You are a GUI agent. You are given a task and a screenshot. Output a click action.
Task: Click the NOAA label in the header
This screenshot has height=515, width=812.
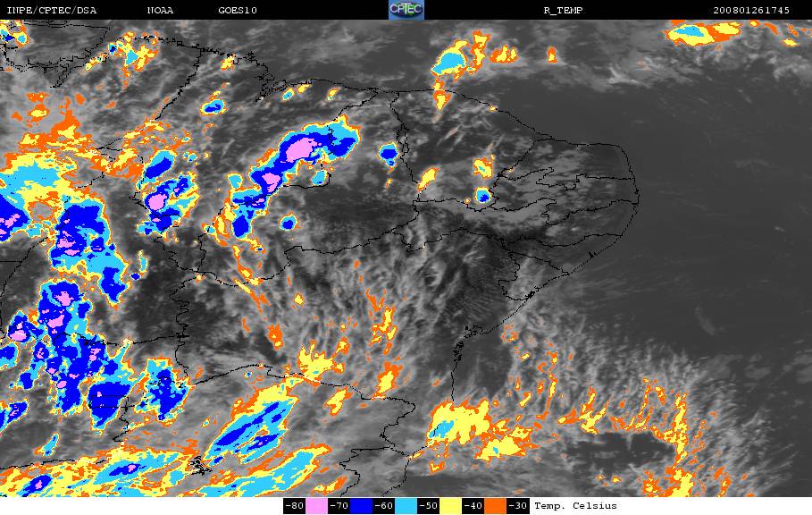coord(160,11)
